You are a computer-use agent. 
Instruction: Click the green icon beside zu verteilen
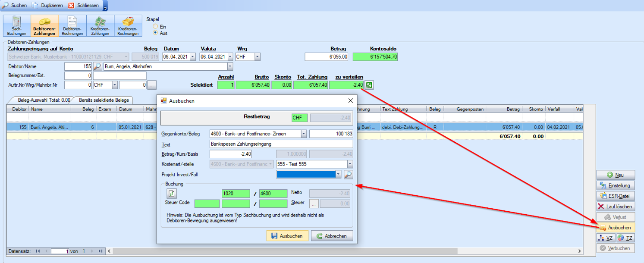(x=369, y=85)
